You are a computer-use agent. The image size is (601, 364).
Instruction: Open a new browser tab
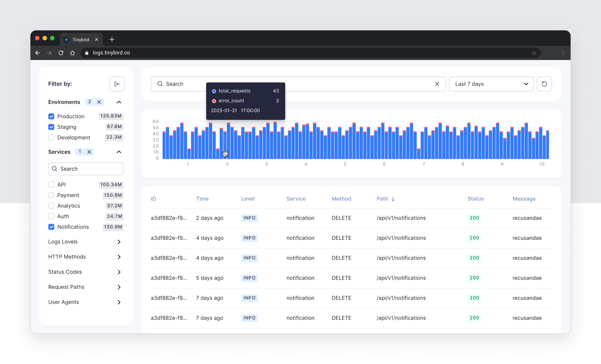pyautogui.click(x=112, y=39)
